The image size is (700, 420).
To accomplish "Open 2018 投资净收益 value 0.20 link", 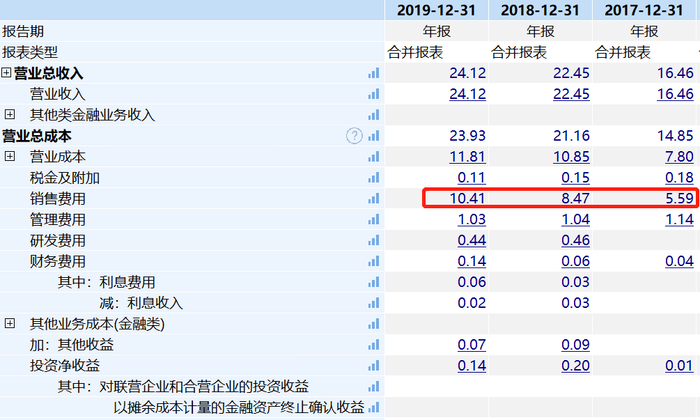I will tap(575, 366).
